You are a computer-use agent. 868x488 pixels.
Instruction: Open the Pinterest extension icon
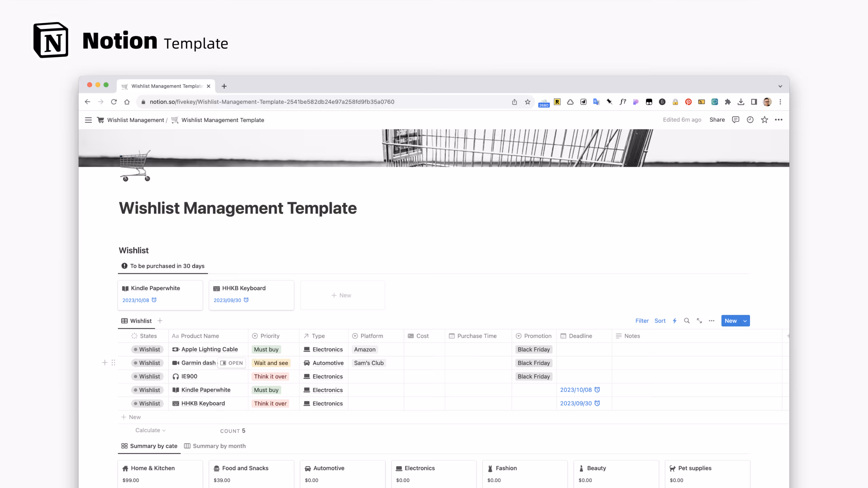(688, 102)
